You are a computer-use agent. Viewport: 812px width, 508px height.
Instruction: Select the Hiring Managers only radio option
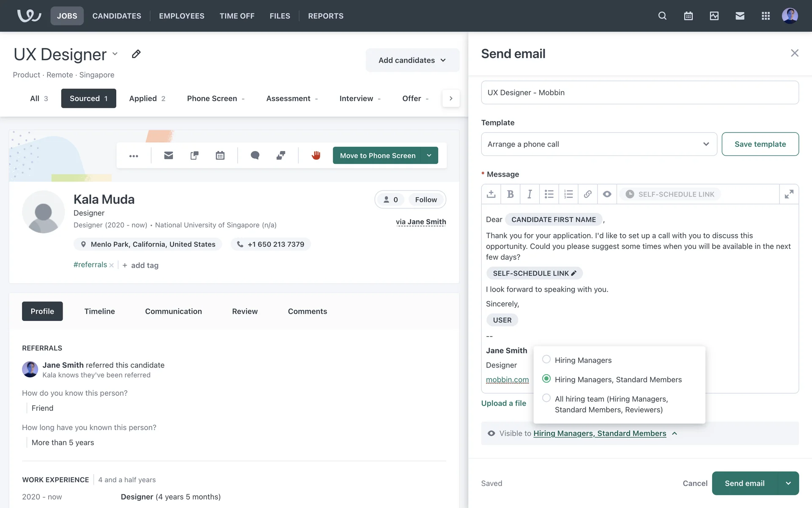click(x=546, y=359)
